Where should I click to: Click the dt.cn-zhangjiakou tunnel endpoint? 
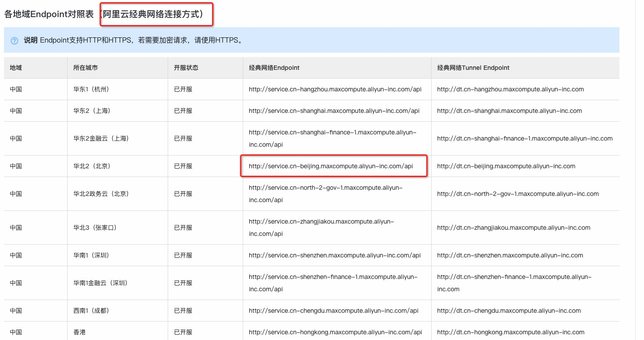(x=514, y=228)
